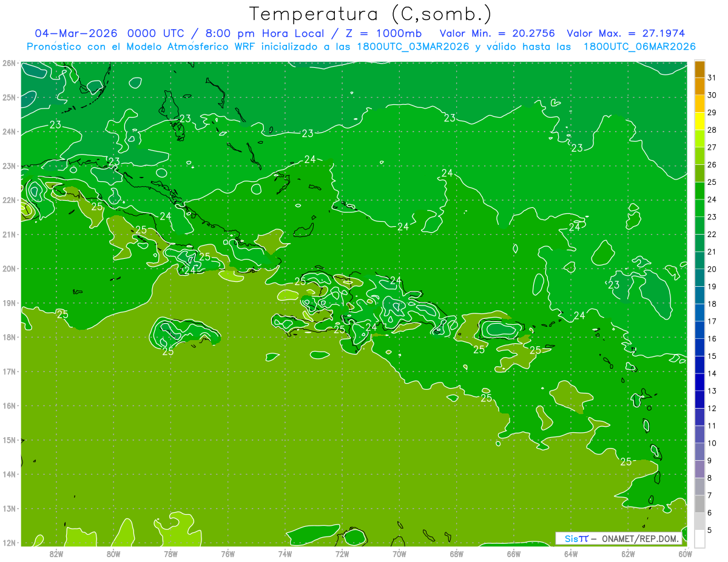Click "Pronostico con el Modelo Atmosferico WRF" text
Image resolution: width=728 pixels, height=562 pixels.
point(142,47)
